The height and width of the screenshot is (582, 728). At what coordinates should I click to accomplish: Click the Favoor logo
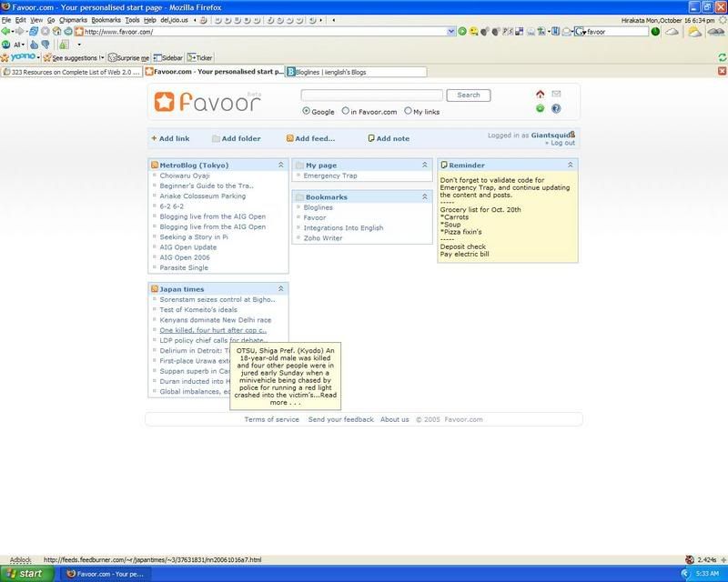(207, 102)
